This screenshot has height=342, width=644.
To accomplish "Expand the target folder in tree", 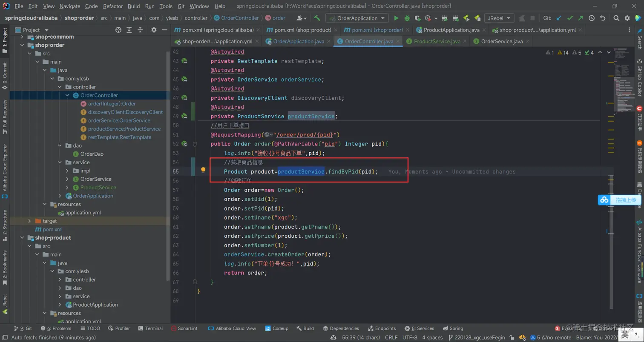I will click(x=29, y=221).
